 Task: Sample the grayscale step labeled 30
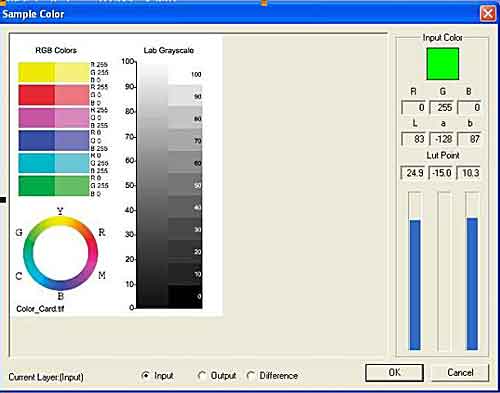point(185,229)
